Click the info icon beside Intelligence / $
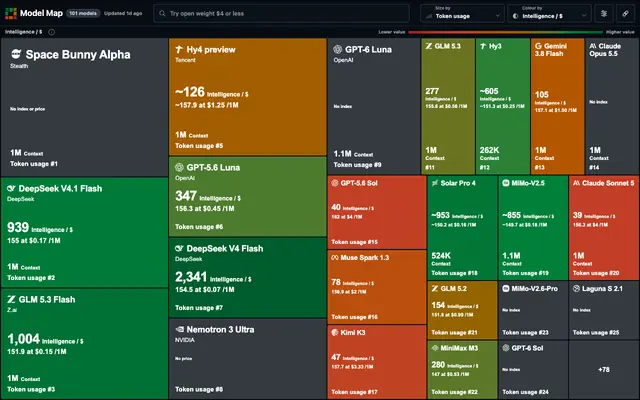Screen dimensions: 640x400 tap(51, 32)
